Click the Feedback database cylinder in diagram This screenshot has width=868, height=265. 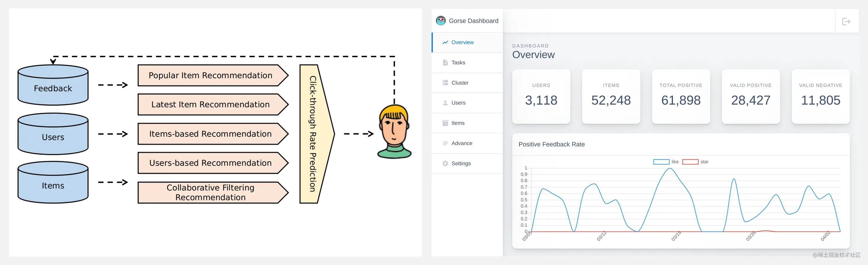53,85
